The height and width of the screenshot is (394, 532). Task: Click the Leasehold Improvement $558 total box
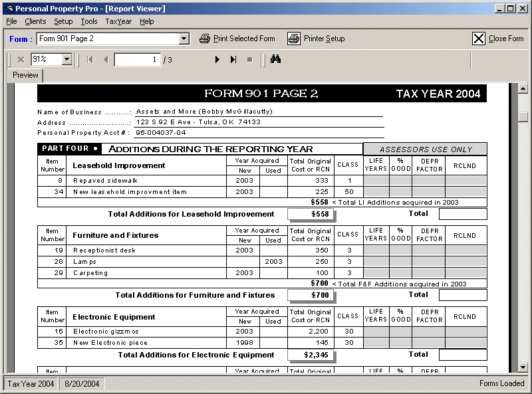tap(311, 214)
